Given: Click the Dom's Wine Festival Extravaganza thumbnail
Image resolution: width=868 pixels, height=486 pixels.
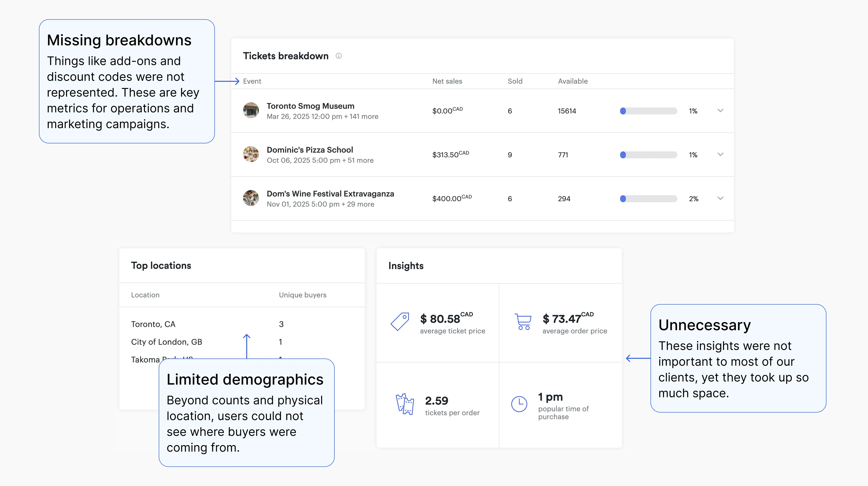Looking at the screenshot, I should coord(251,198).
